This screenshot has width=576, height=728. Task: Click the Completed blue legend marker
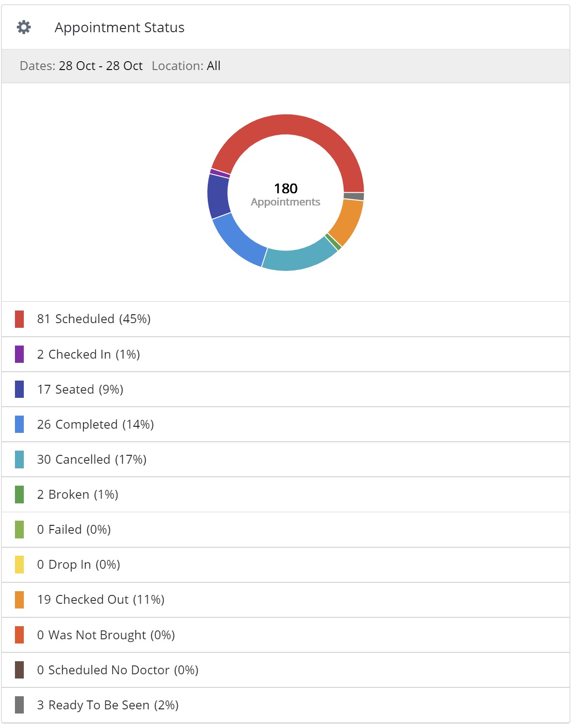tap(19, 424)
